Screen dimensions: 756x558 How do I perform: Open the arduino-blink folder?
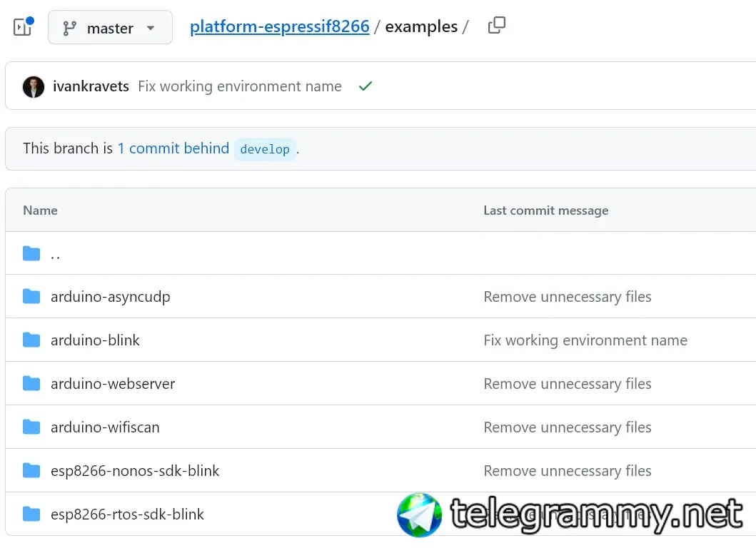coord(95,340)
